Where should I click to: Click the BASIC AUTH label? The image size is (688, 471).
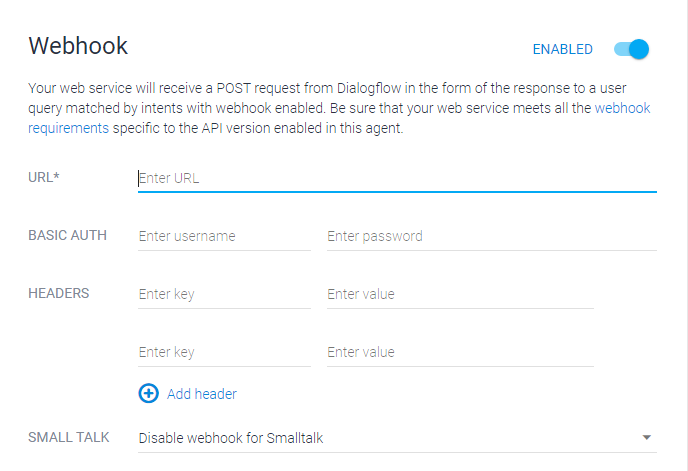pos(67,236)
